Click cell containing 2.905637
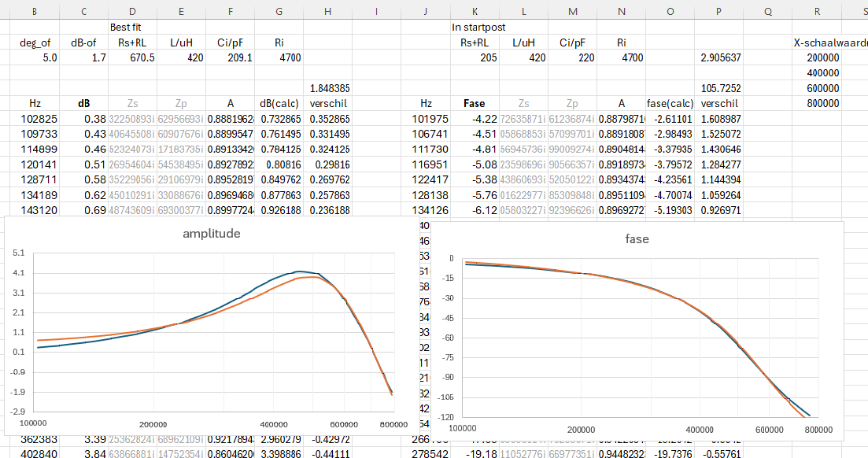This screenshot has height=458, width=868. coord(718,57)
